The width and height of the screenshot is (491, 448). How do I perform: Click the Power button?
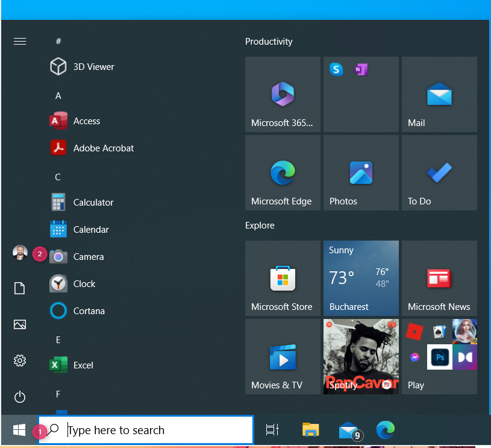click(20, 397)
